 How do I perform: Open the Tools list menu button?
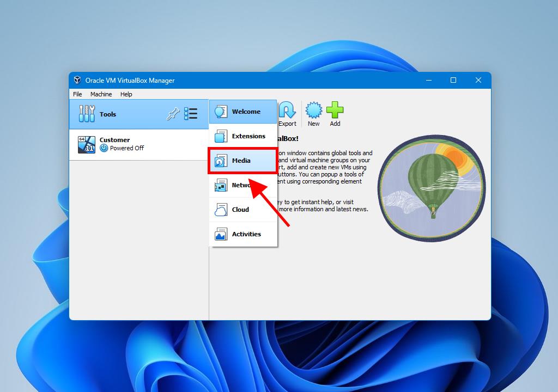click(191, 114)
